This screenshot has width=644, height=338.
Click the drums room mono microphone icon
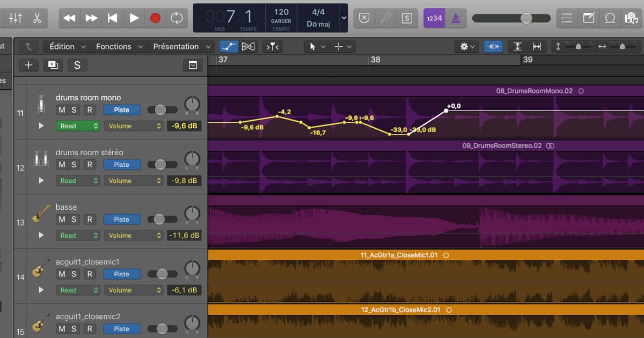pos(40,104)
